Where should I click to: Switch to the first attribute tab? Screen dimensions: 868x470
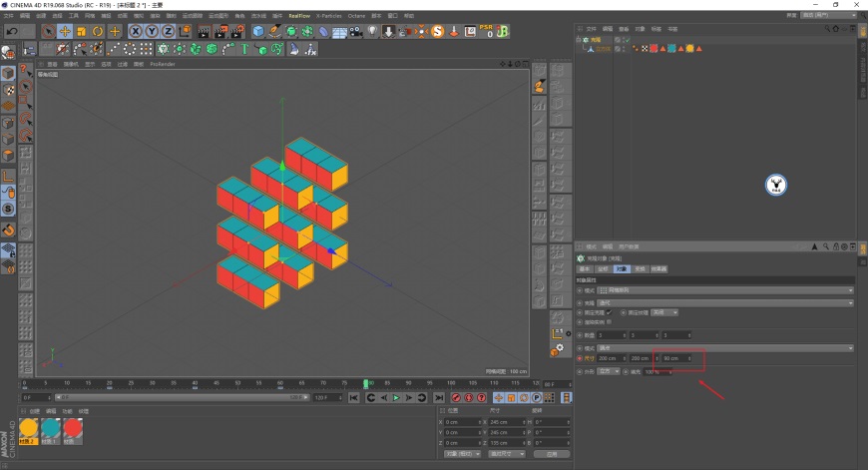(x=584, y=269)
